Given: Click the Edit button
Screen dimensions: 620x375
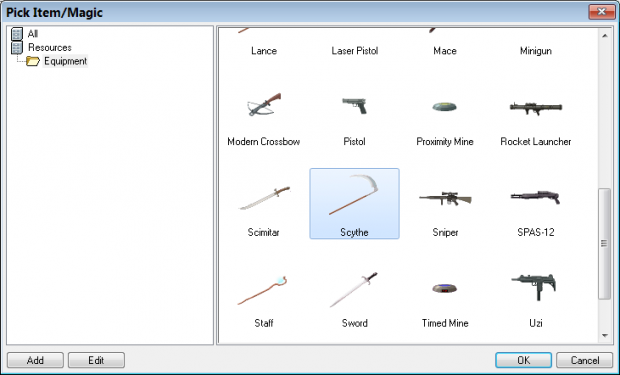Looking at the screenshot, I should (x=96, y=360).
